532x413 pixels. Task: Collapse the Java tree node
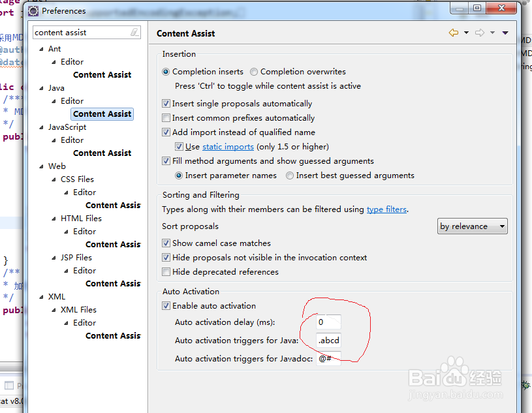[x=41, y=88]
